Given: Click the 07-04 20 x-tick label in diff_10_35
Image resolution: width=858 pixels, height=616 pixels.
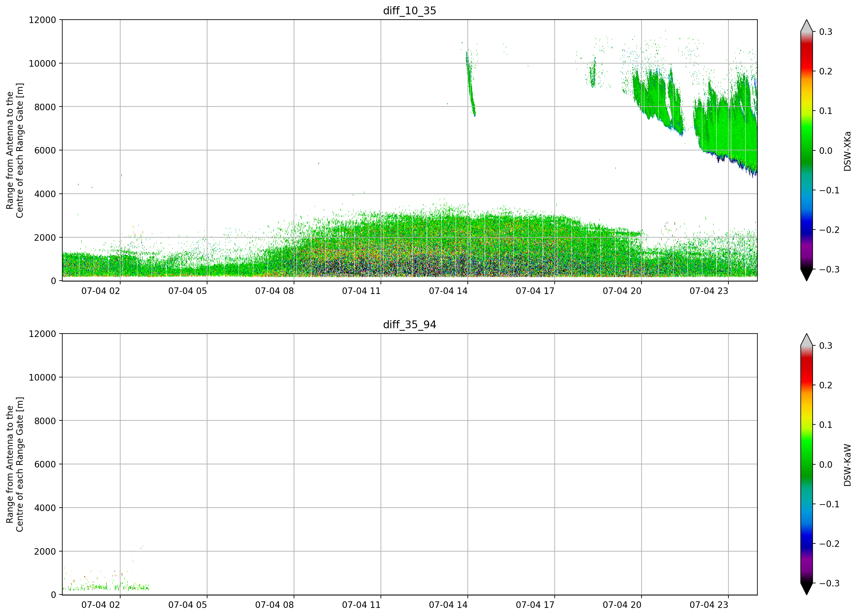Looking at the screenshot, I should tap(622, 291).
